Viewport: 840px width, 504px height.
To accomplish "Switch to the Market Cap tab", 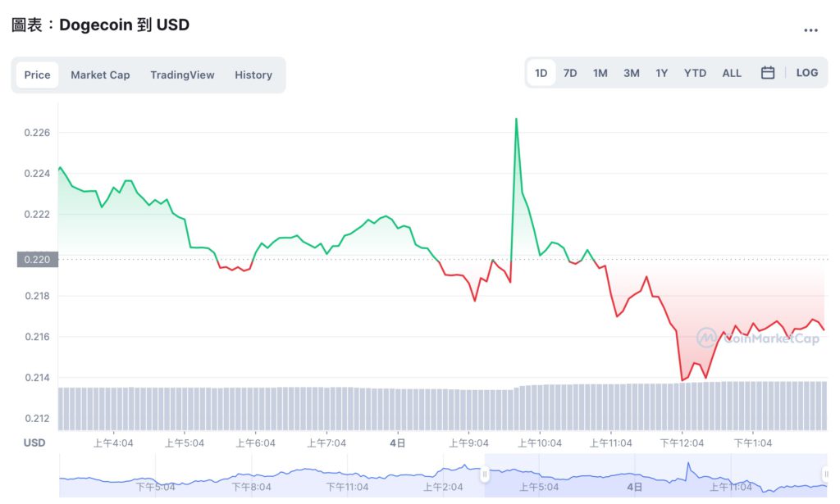I will (100, 75).
